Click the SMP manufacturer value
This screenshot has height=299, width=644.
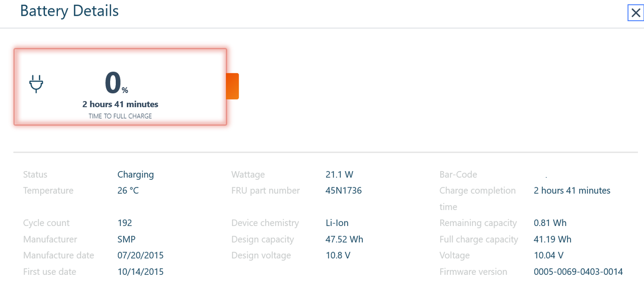[126, 239]
